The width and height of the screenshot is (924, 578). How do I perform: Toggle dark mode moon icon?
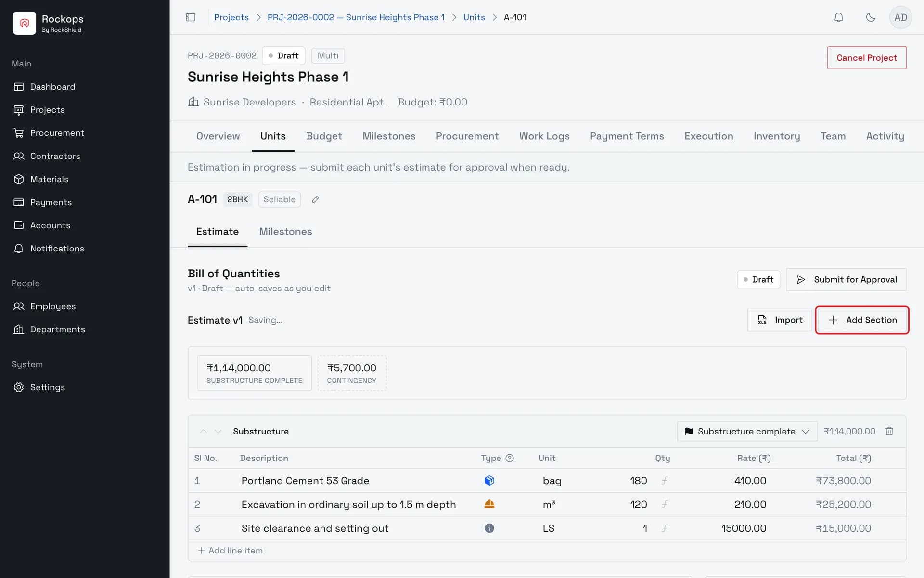[x=871, y=17]
